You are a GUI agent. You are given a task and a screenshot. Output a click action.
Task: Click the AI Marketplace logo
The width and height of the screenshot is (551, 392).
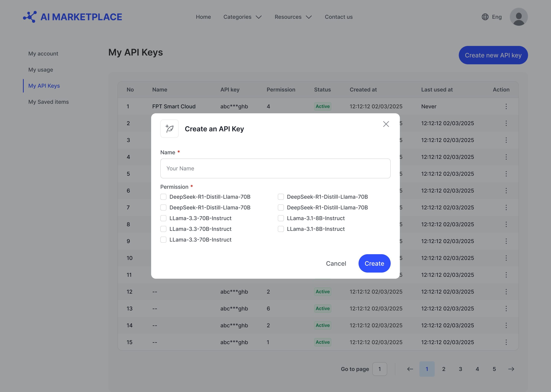click(x=73, y=17)
